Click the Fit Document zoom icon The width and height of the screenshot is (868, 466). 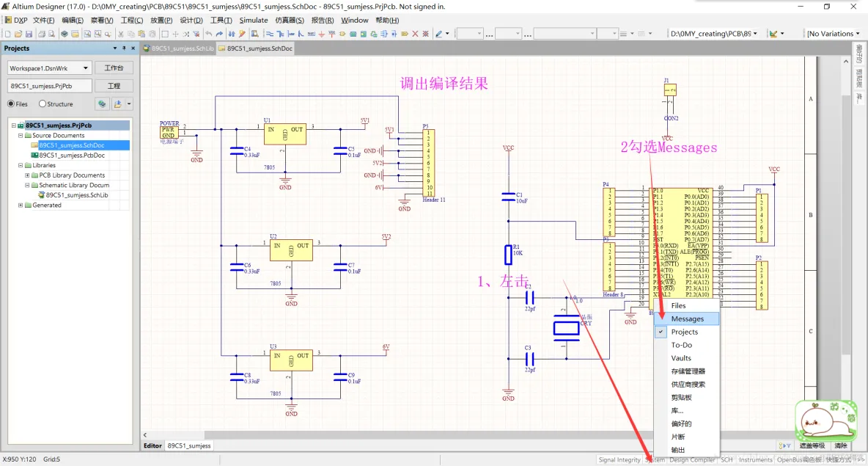(87, 34)
